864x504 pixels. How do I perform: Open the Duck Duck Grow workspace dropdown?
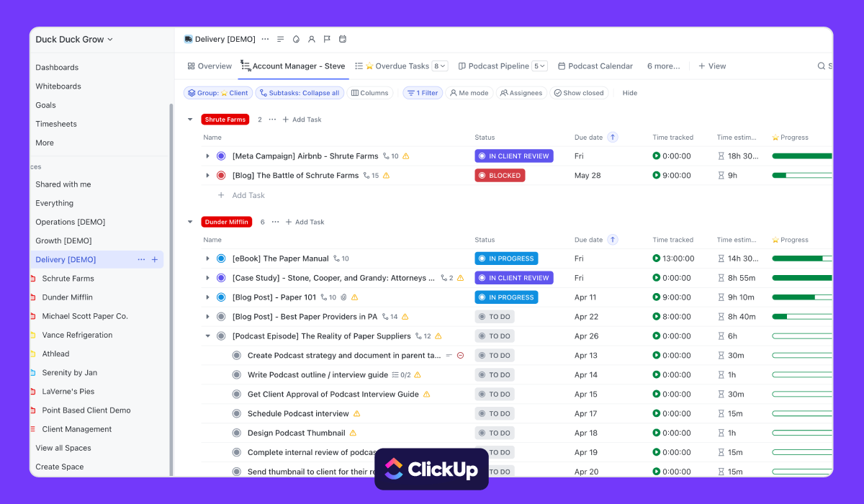75,40
